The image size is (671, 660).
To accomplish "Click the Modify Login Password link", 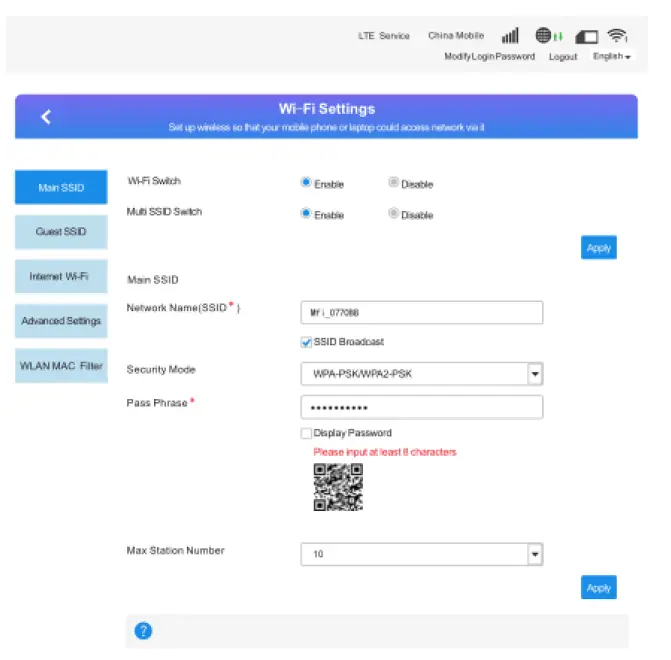I will tap(490, 56).
